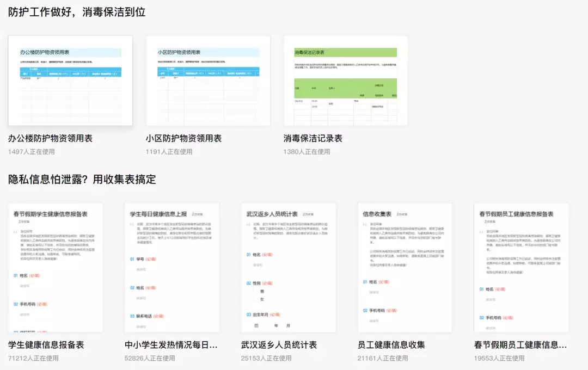Click the heading 隐私信息怕泄露？用收集表搞定
588x370 pixels.
point(82,179)
